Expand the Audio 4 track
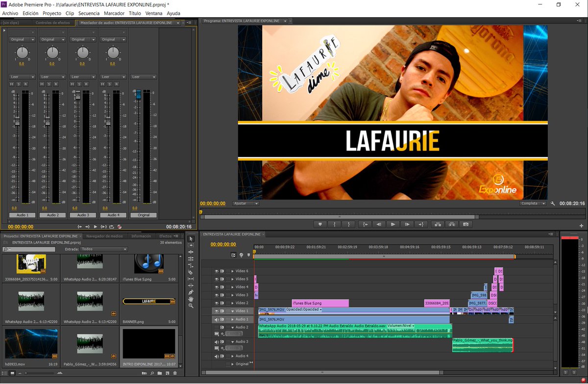Image resolution: width=588 pixels, height=384 pixels. [x=233, y=356]
